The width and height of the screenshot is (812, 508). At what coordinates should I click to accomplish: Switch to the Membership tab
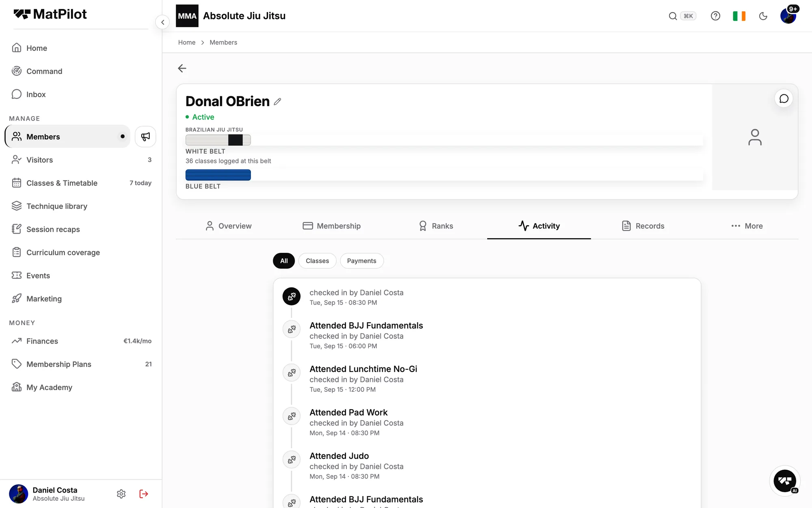click(x=332, y=226)
